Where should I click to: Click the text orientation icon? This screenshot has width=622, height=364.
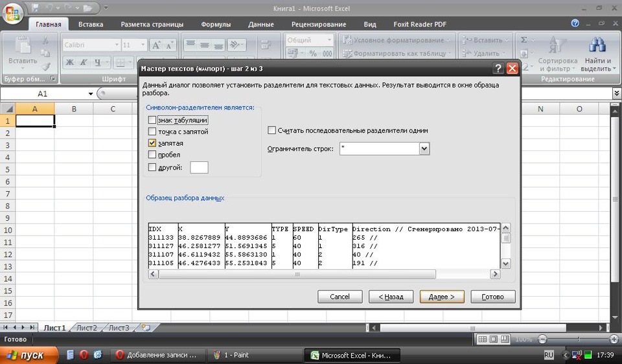[x=235, y=45]
